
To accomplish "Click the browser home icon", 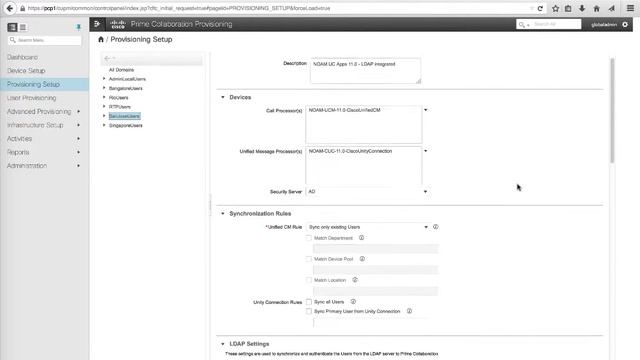I will (596, 8).
